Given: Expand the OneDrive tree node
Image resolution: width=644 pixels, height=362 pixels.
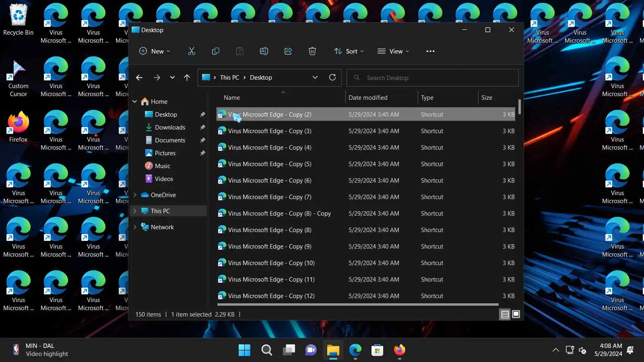Looking at the screenshot, I should tap(135, 195).
